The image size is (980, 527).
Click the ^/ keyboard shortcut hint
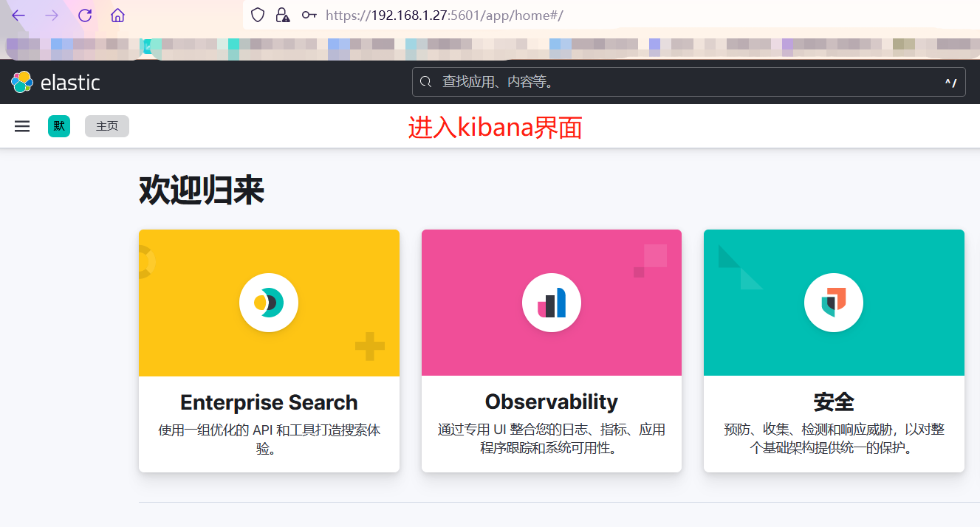[950, 83]
